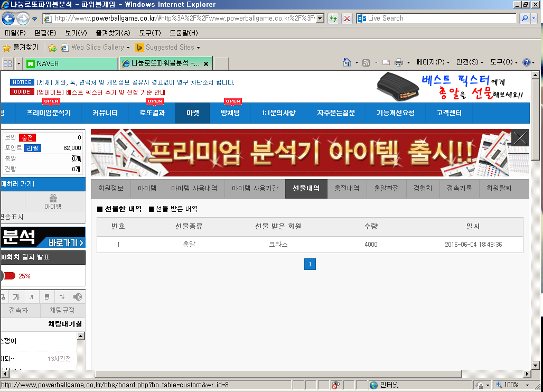543x392 pixels.
Task: Open the 안전(S) dropdown menu
Action: click(470, 62)
